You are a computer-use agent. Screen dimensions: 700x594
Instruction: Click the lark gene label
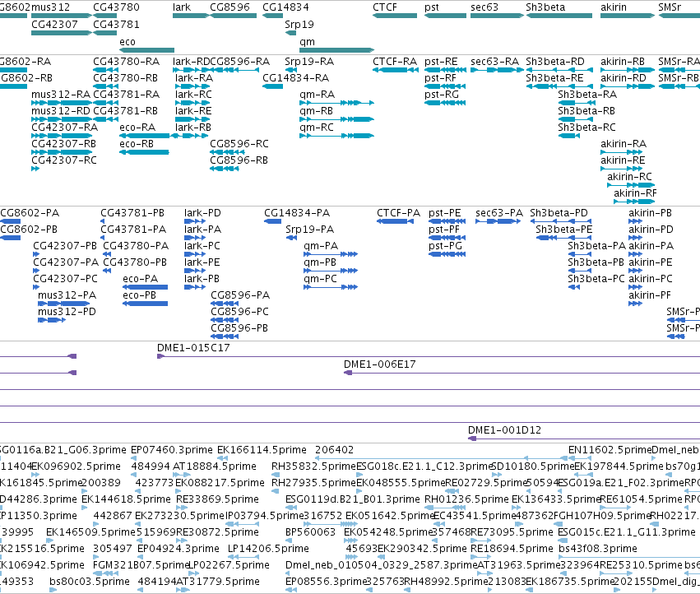[182, 7]
